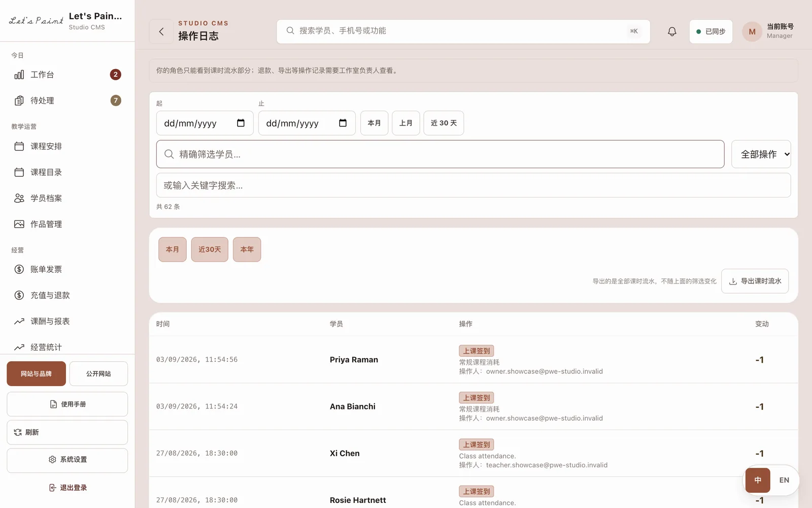Viewport: 812px width, 508px height.
Task: Open the notifications bell
Action: [672, 31]
